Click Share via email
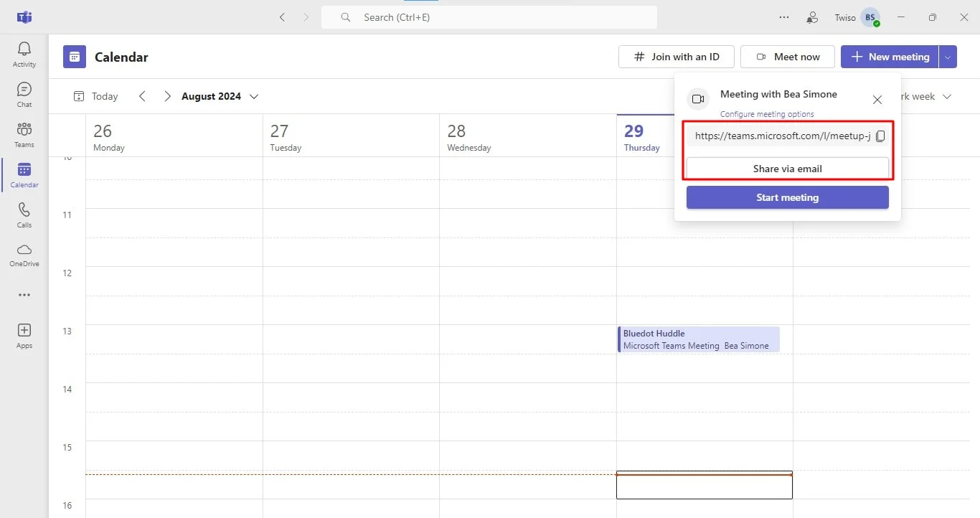Image resolution: width=980 pixels, height=518 pixels. [x=788, y=169]
